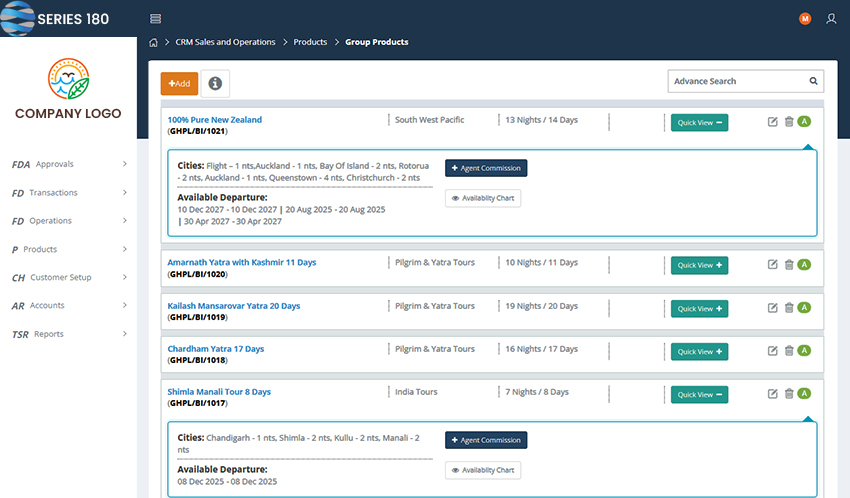Image resolution: width=850 pixels, height=498 pixels.
Task: Delete the Chardham Yatra 17 Days product
Action: coord(788,351)
